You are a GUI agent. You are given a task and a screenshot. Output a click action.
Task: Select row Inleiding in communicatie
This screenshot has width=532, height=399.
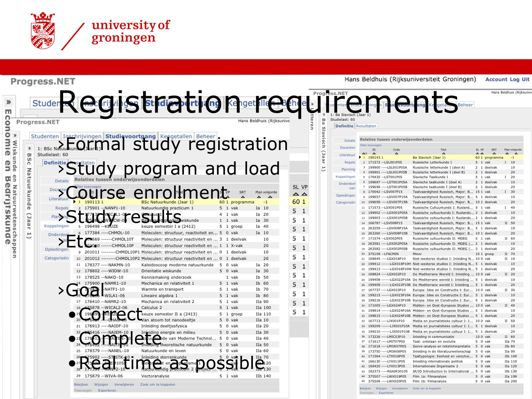(x=441, y=337)
